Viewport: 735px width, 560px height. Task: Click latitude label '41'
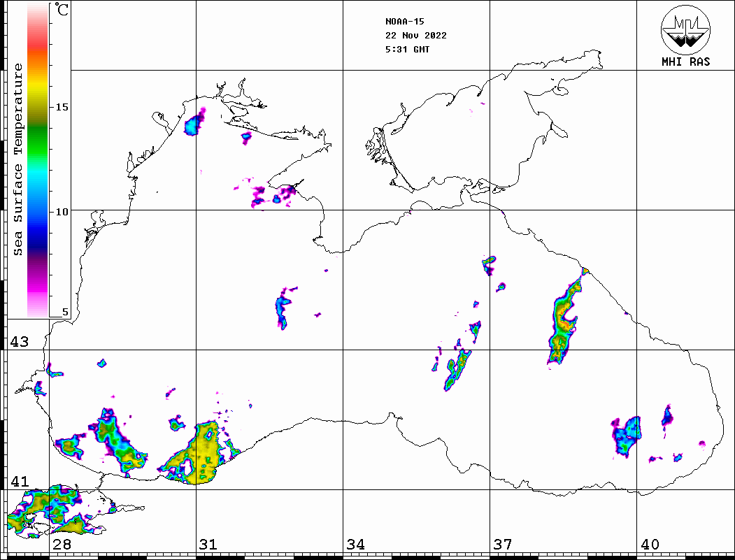[20, 482]
